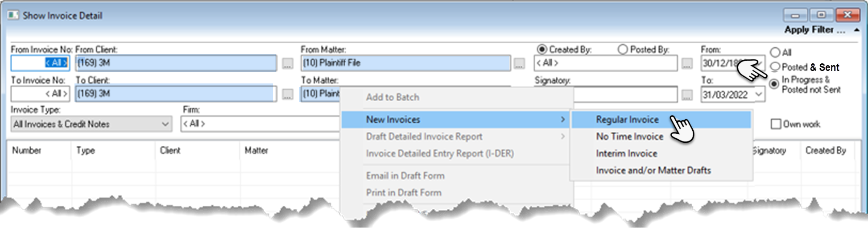This screenshot has width=868, height=228.
Task: Click Email in Draft Form entry
Action: click(456, 176)
